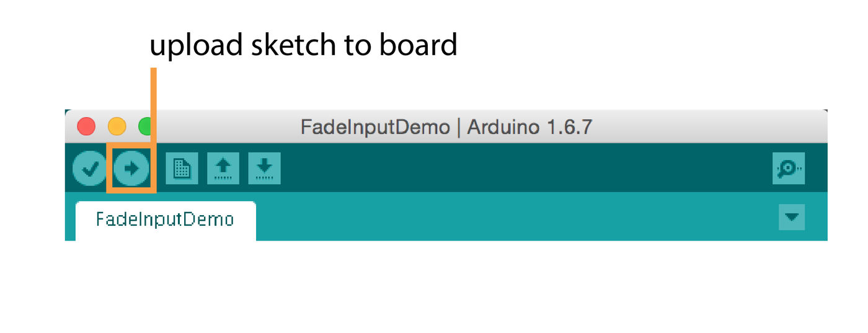The image size is (868, 333).
Task: Upload the sketch with the arrow button
Action: (131, 169)
